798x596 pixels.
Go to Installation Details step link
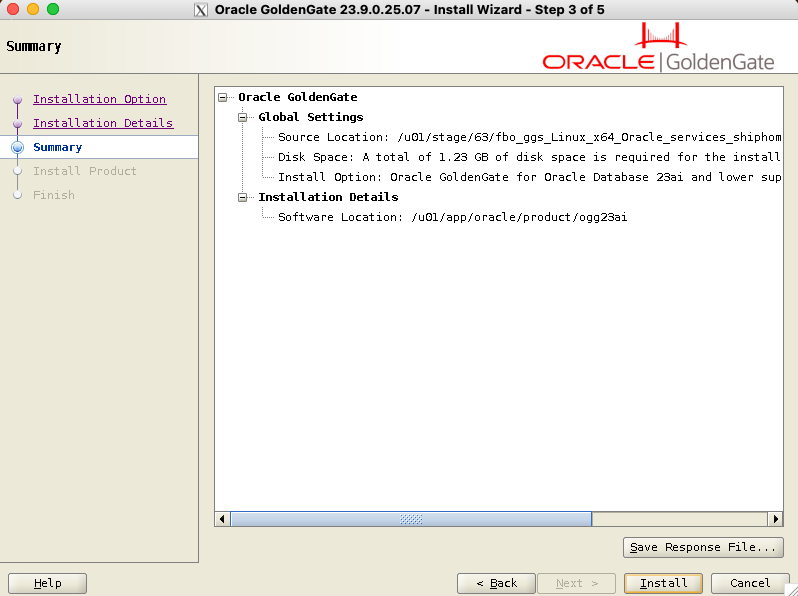[x=103, y=123]
